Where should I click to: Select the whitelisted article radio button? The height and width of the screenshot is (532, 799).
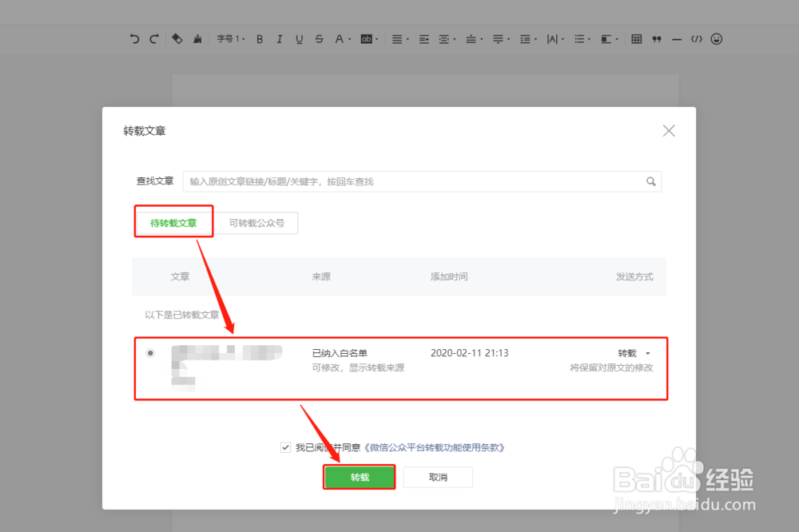click(x=150, y=353)
